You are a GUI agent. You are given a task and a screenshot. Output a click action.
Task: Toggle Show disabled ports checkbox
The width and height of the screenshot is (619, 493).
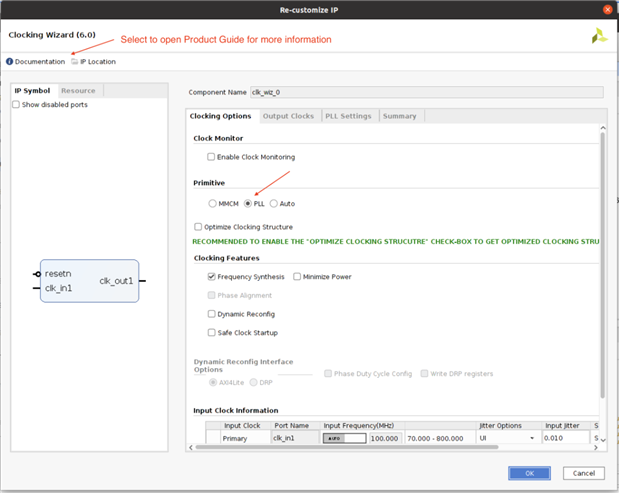coord(16,104)
